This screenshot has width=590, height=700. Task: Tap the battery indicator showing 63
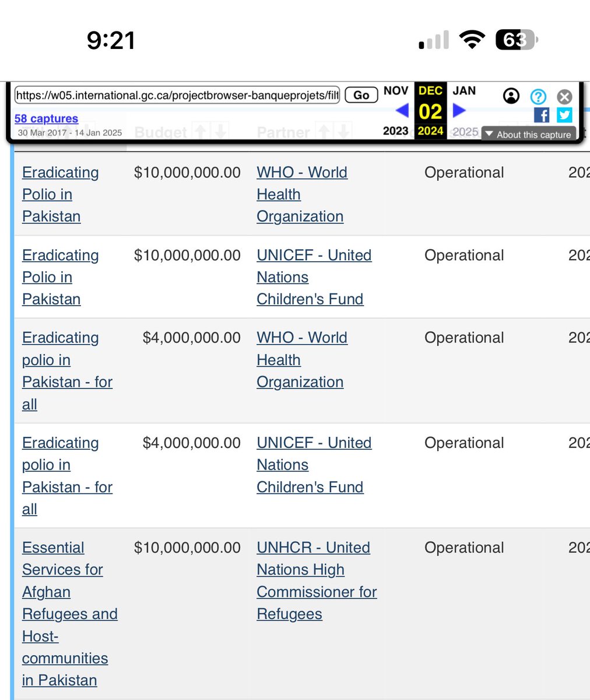click(x=517, y=40)
